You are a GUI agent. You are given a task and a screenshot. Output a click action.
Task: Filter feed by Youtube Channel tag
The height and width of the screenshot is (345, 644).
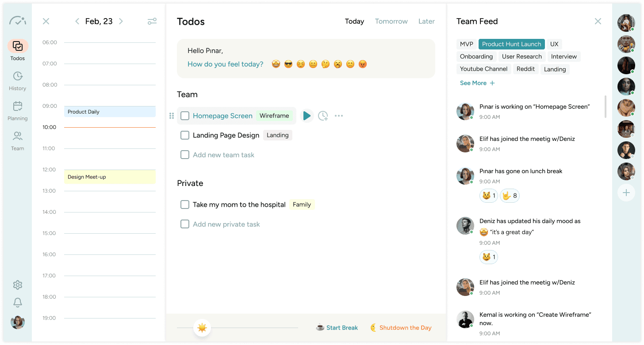(484, 69)
